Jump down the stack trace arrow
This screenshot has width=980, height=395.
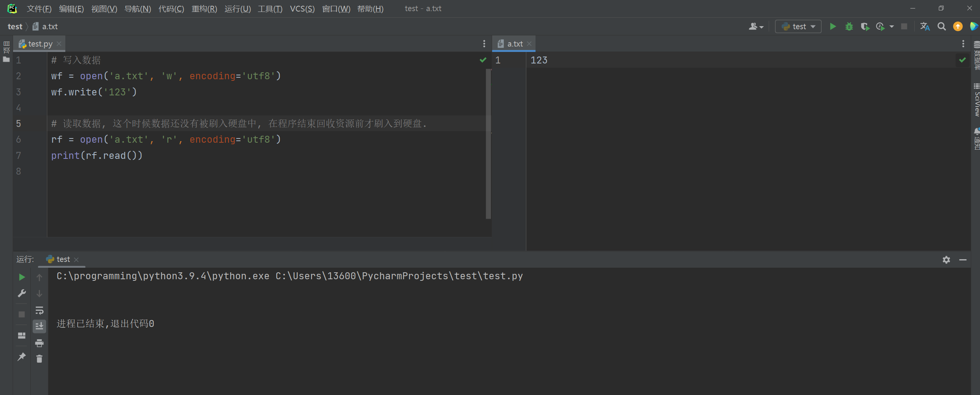point(39,293)
